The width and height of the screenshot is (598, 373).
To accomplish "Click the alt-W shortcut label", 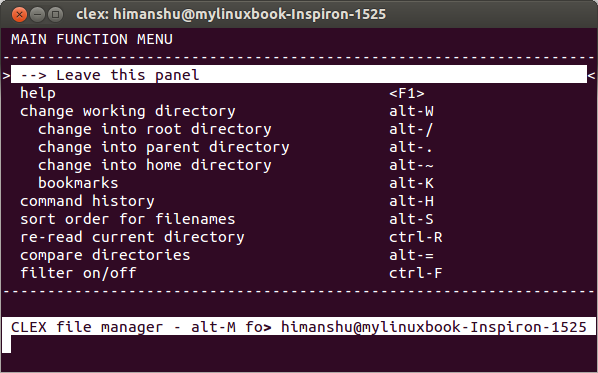I will pyautogui.click(x=411, y=111).
